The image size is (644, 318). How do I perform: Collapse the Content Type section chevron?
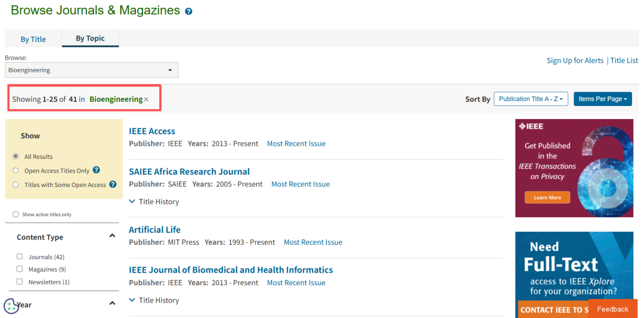(x=112, y=236)
